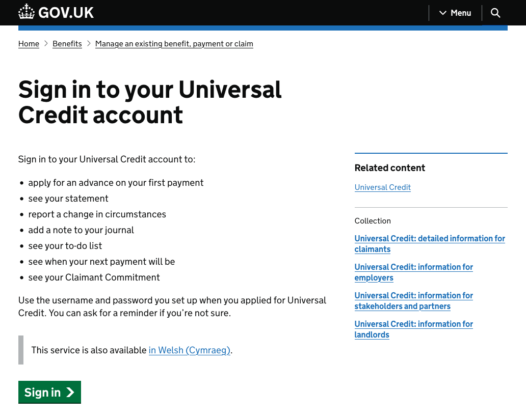Image resolution: width=526 pixels, height=420 pixels.
Task: Open Manage an existing benefit, payment or claim
Action: tap(174, 44)
